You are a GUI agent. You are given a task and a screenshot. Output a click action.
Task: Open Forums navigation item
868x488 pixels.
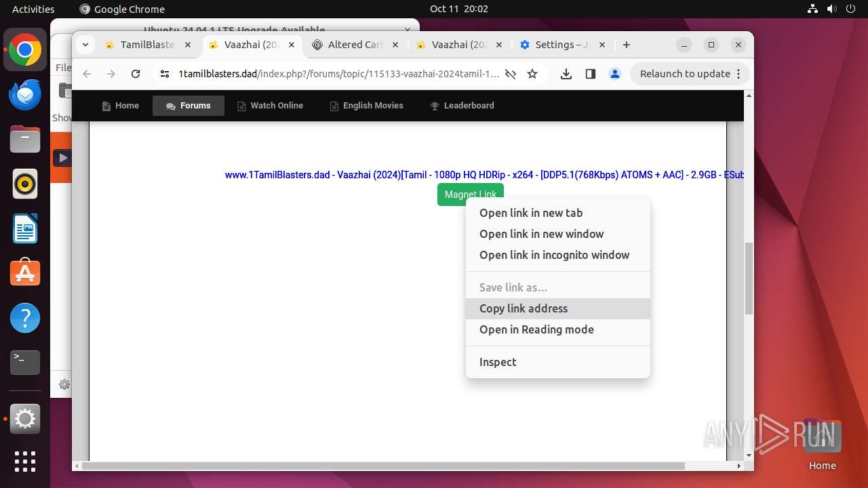pyautogui.click(x=189, y=106)
